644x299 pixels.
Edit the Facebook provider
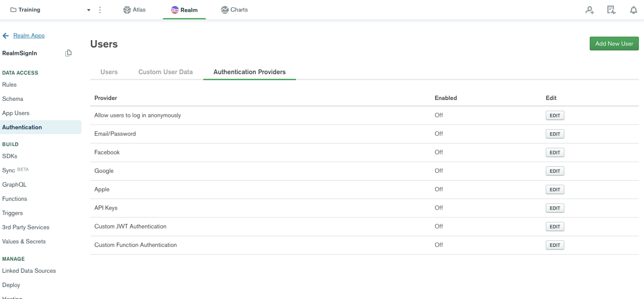[555, 152]
